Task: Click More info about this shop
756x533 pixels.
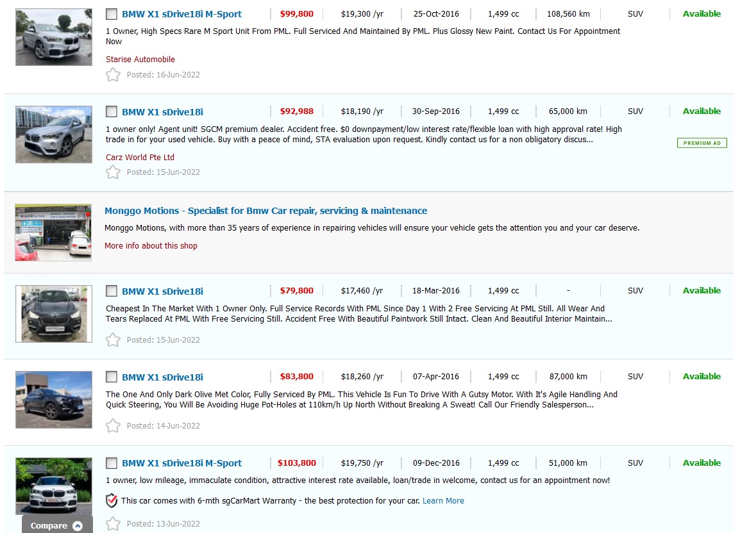Action: (x=151, y=245)
